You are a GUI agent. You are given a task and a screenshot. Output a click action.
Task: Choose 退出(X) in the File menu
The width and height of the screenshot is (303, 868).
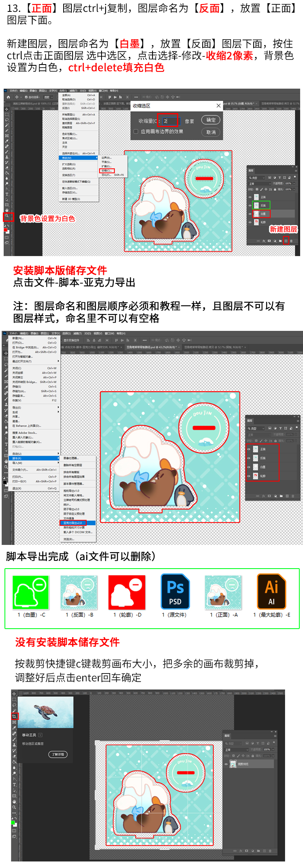[35, 488]
